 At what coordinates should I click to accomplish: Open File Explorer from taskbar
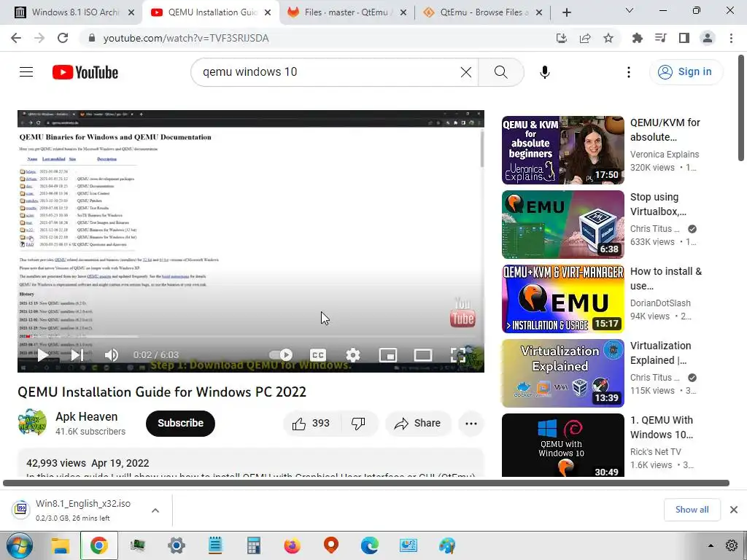61,545
